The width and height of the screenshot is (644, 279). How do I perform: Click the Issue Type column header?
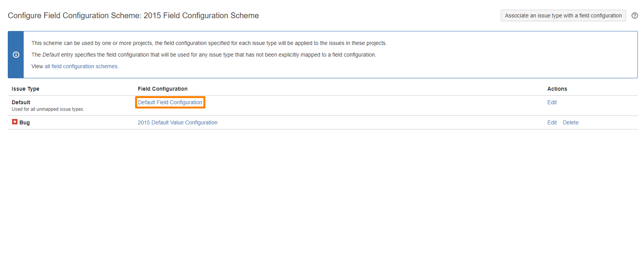[25, 89]
